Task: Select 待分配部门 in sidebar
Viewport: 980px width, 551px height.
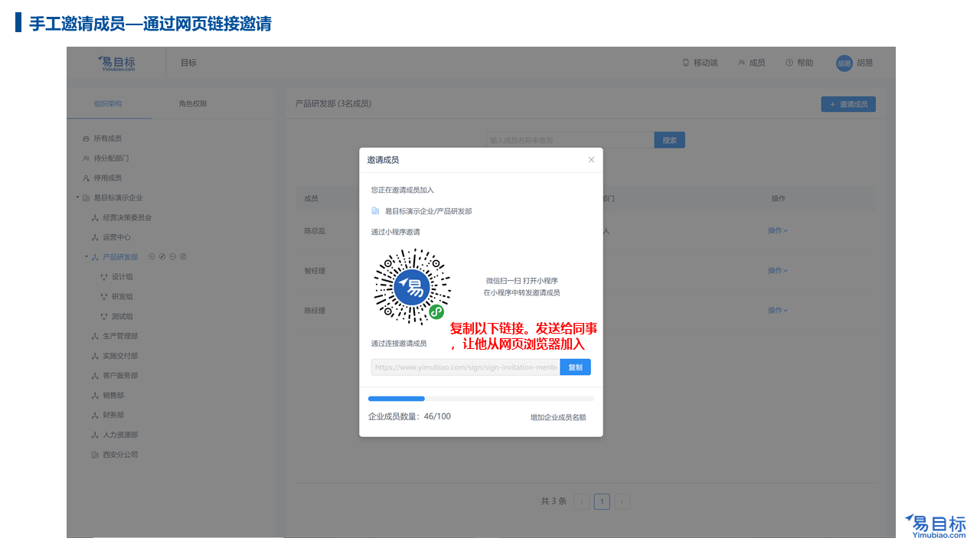Action: click(x=111, y=158)
